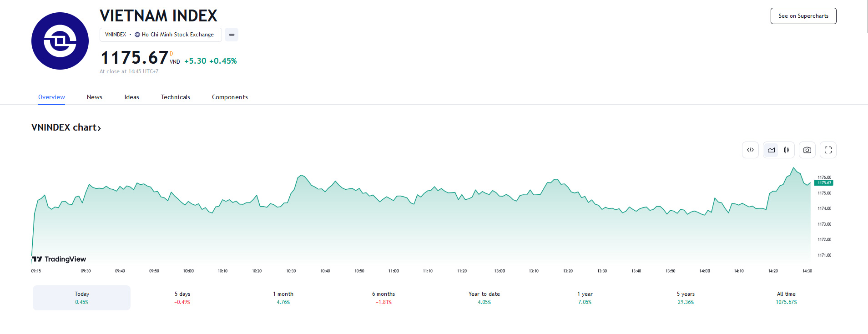
Task: Select the Today time range
Action: coord(82,298)
